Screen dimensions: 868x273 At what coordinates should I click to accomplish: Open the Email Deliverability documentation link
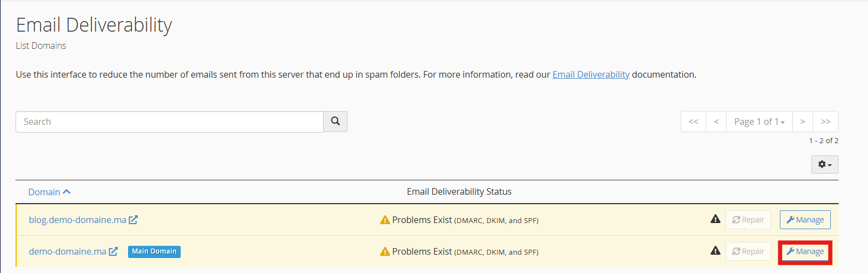[591, 74]
